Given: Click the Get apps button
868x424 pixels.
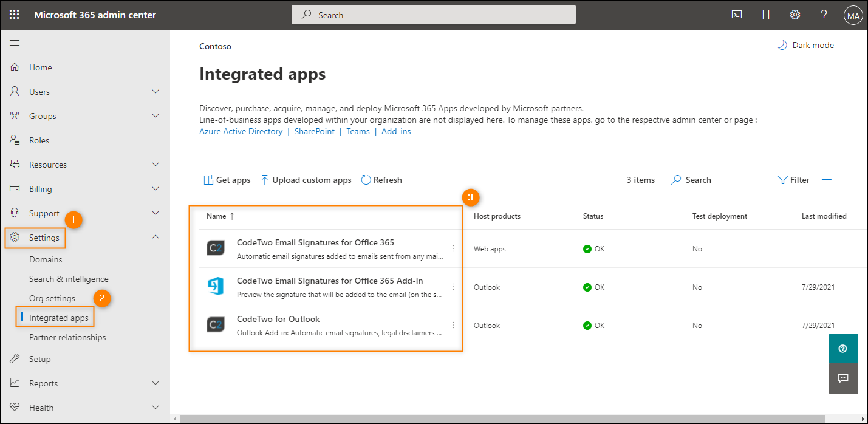Looking at the screenshot, I should 227,180.
